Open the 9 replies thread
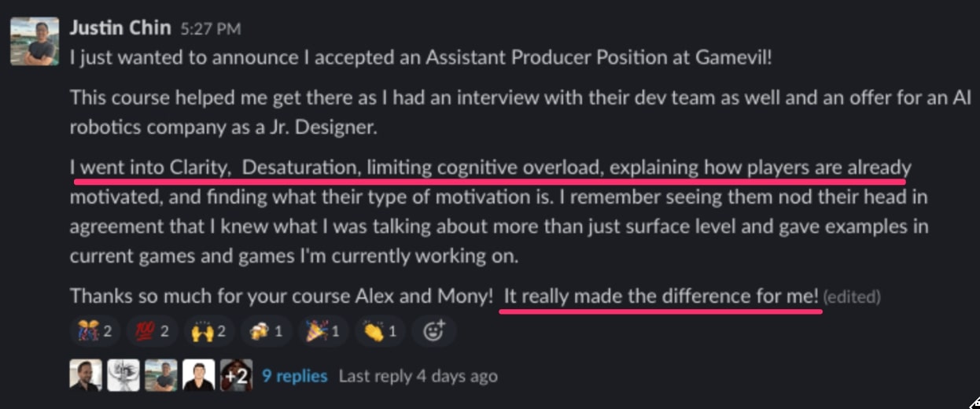This screenshot has width=980, height=409. click(294, 376)
